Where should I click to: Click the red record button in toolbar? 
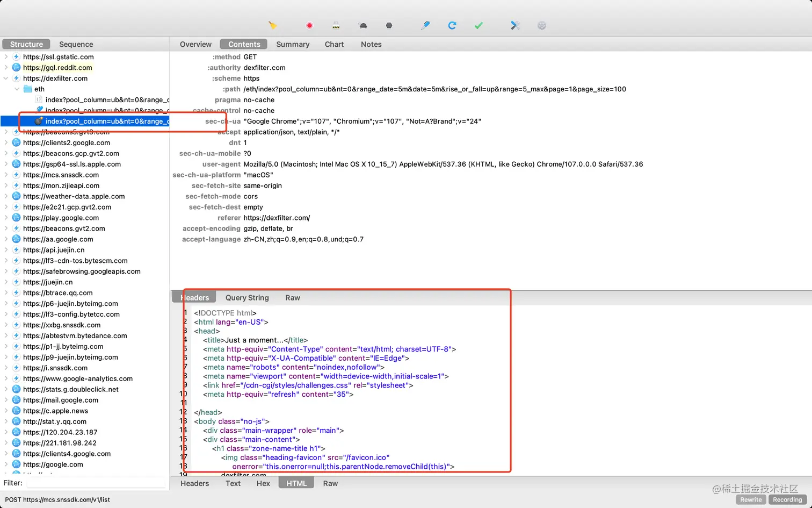309,25
